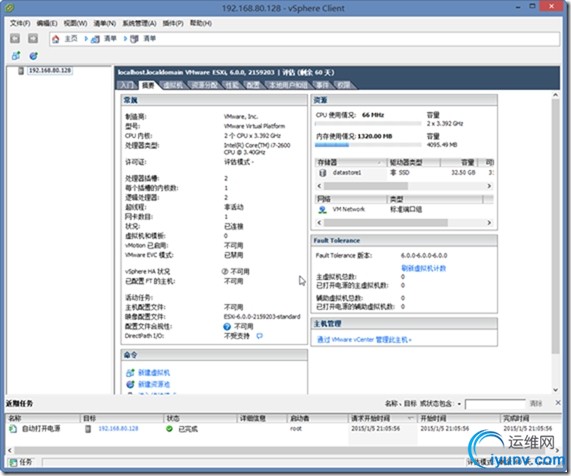Click the 新建资源池 command link
Image resolution: width=571 pixels, height=476 pixels.
154,384
